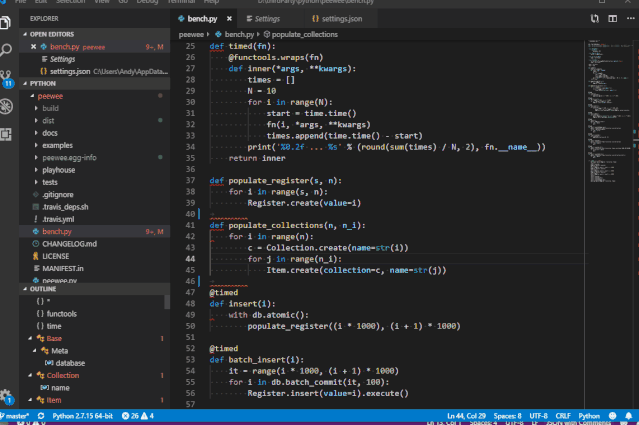This screenshot has width=639, height=425.
Task: Select bench.py in the file tree
Action: [95, 231]
